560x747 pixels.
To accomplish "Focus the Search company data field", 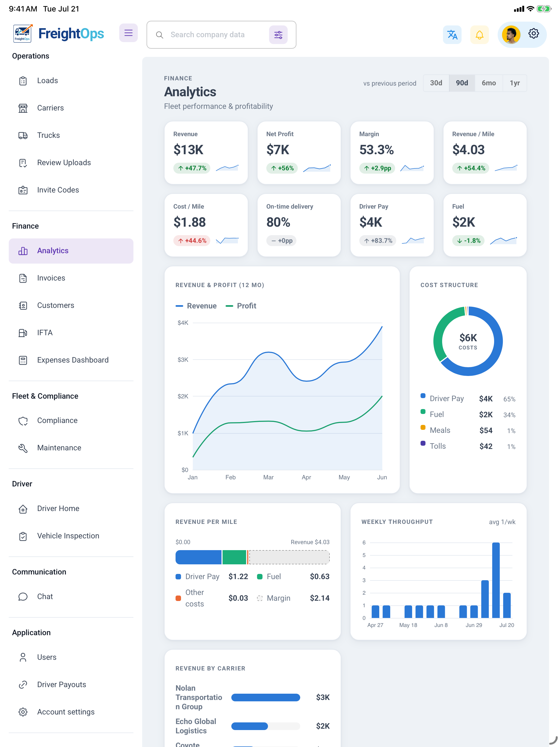I will pos(221,35).
